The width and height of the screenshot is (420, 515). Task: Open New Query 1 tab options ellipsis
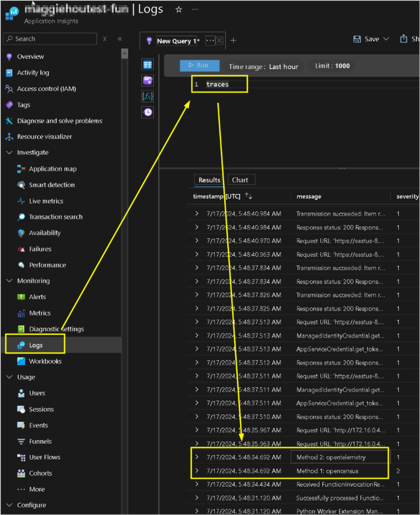click(210, 41)
